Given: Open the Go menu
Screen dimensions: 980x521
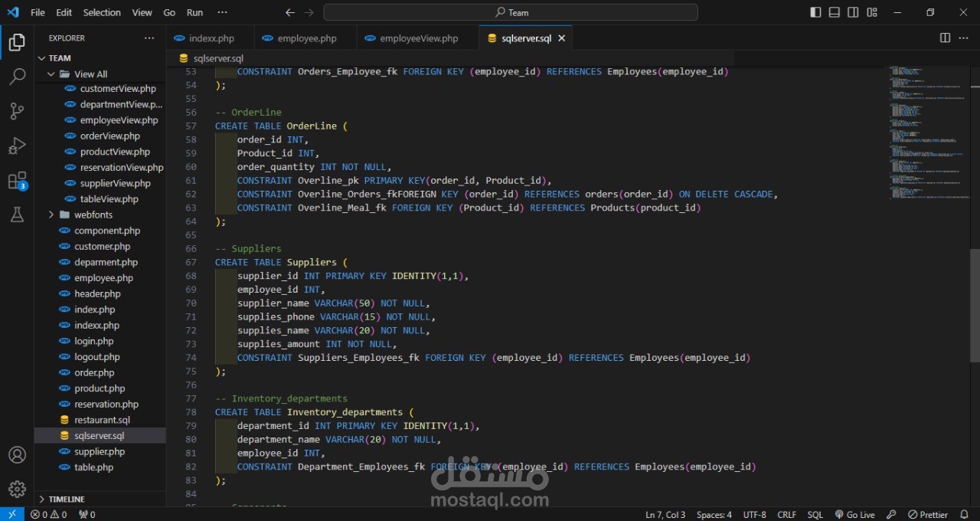Looking at the screenshot, I should (x=169, y=12).
